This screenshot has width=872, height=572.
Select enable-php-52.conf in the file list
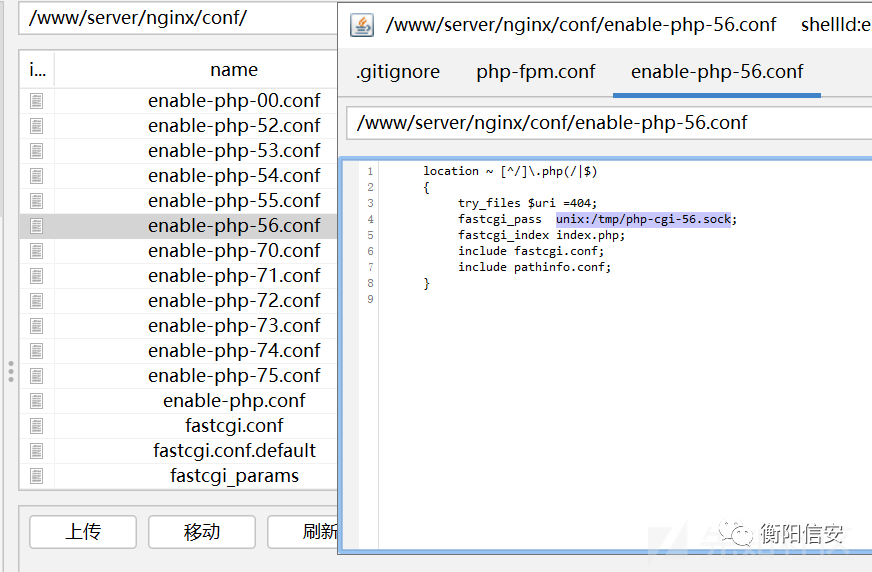pyautogui.click(x=234, y=126)
